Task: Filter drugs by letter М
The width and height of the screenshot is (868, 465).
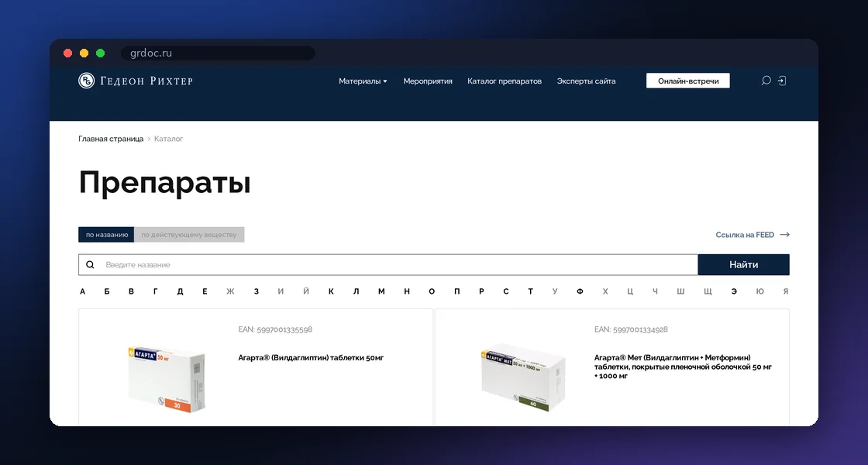Action: [x=381, y=291]
